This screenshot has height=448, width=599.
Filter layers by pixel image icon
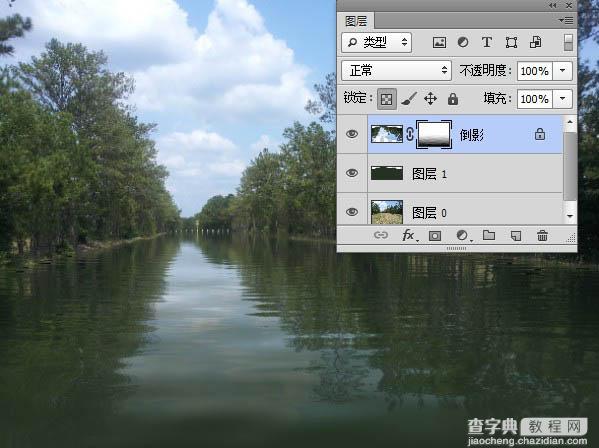coord(439,42)
